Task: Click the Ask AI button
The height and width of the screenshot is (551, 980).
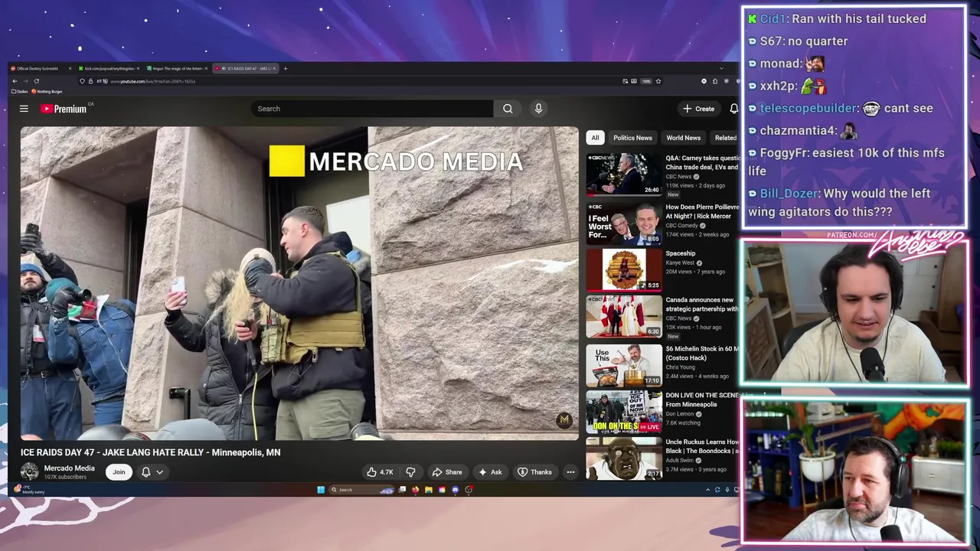Action: click(x=490, y=472)
